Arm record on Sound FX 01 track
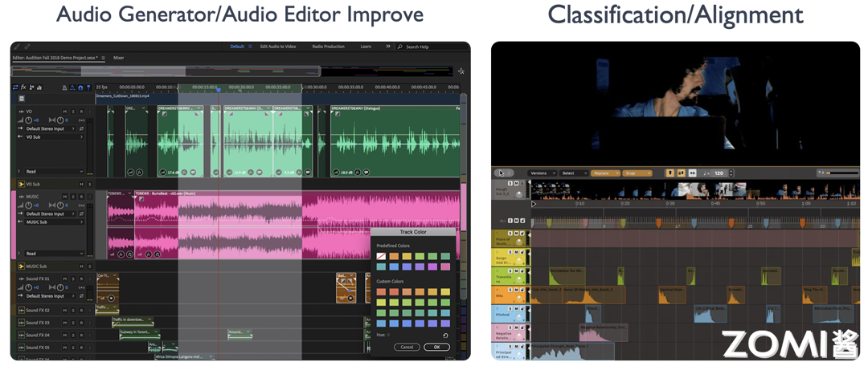The image size is (868, 366). pyautogui.click(x=81, y=279)
